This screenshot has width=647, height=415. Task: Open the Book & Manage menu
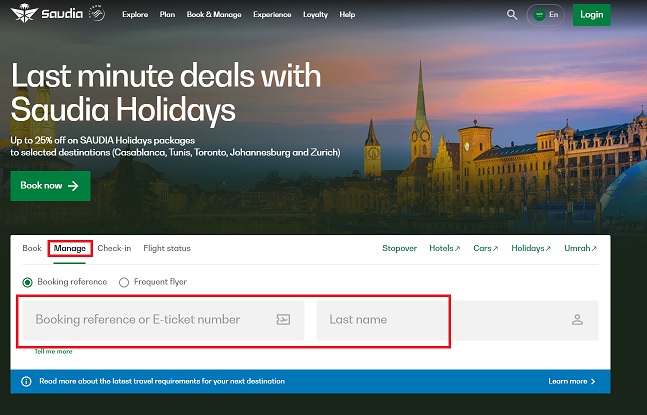click(x=214, y=14)
